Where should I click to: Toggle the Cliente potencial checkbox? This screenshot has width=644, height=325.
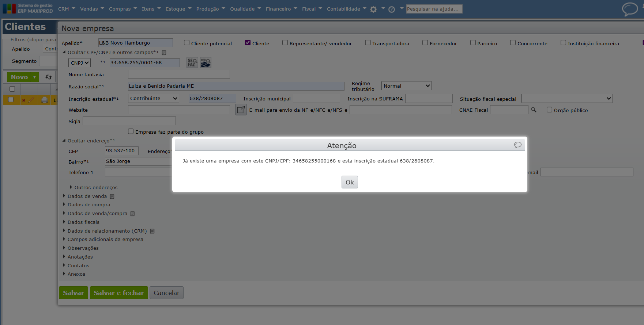pos(187,43)
